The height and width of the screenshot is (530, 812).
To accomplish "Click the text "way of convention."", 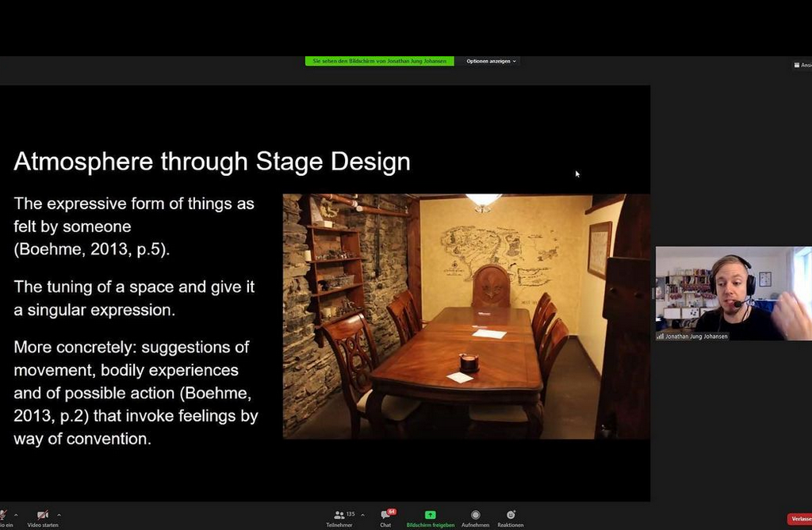I will [82, 439].
